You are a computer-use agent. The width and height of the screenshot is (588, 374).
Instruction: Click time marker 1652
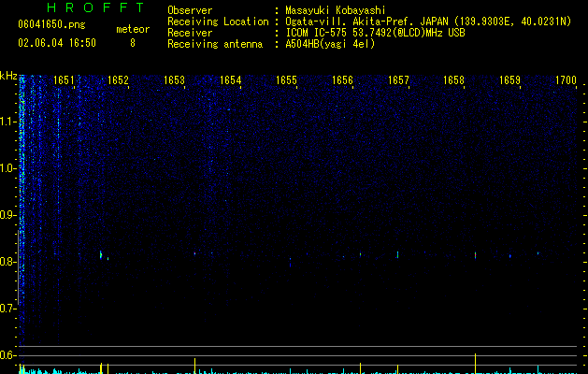(x=118, y=80)
